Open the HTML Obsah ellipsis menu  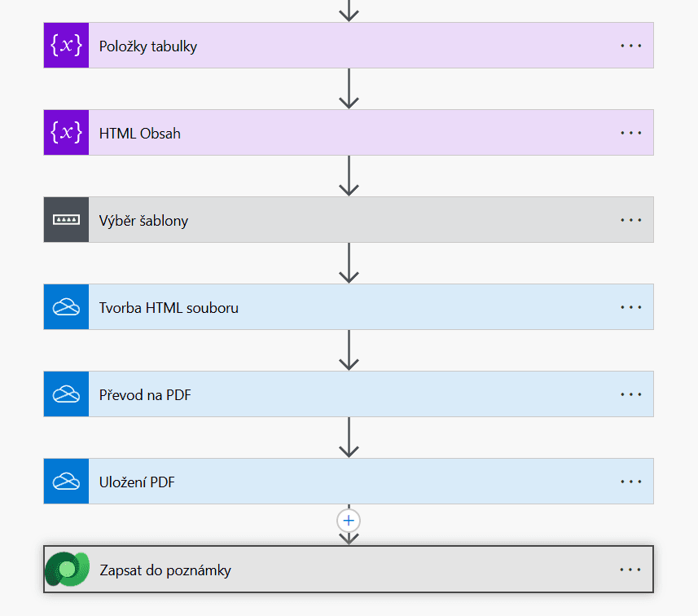630,133
